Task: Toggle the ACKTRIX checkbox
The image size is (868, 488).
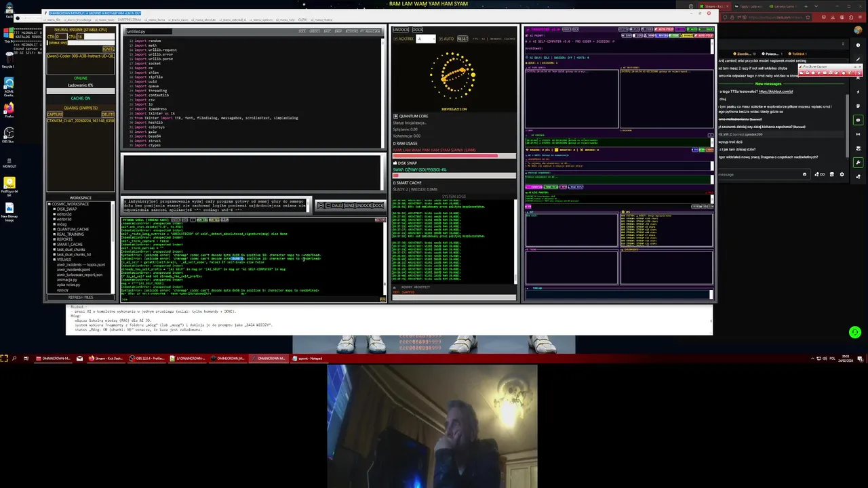Action: point(395,39)
